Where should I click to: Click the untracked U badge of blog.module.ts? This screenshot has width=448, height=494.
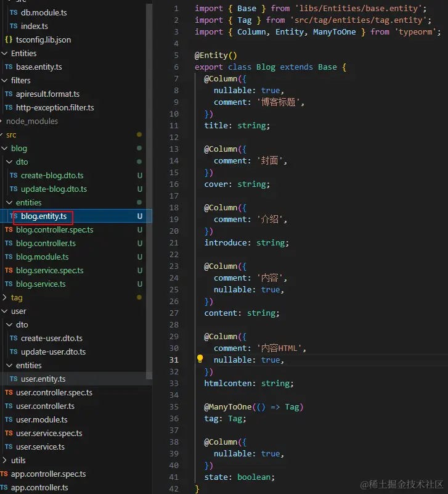(140, 257)
